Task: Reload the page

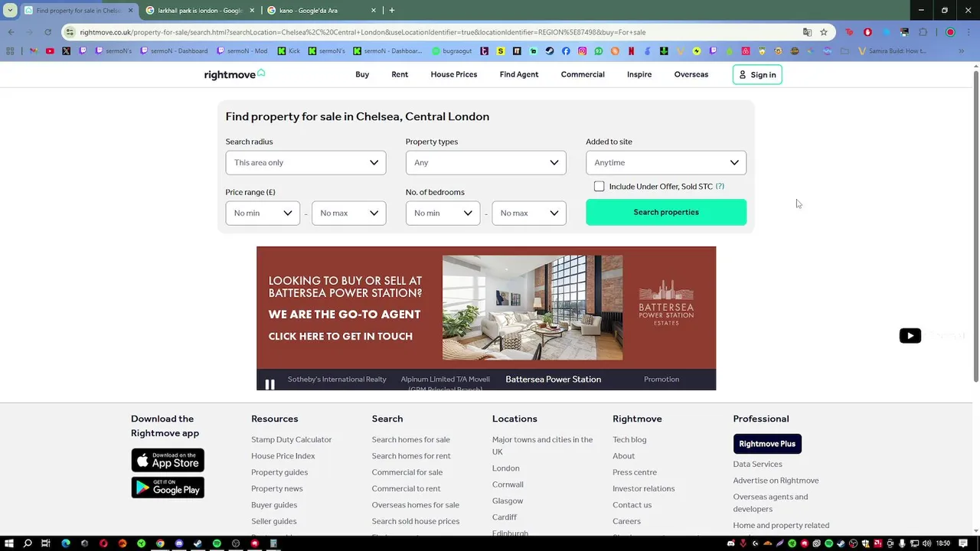Action: pyautogui.click(x=47, y=32)
